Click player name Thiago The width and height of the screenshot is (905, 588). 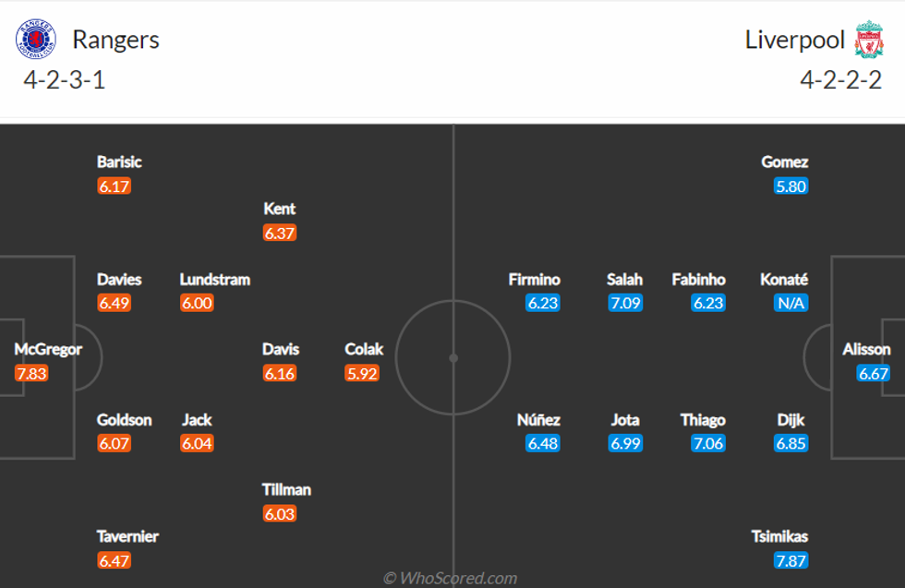point(703,420)
